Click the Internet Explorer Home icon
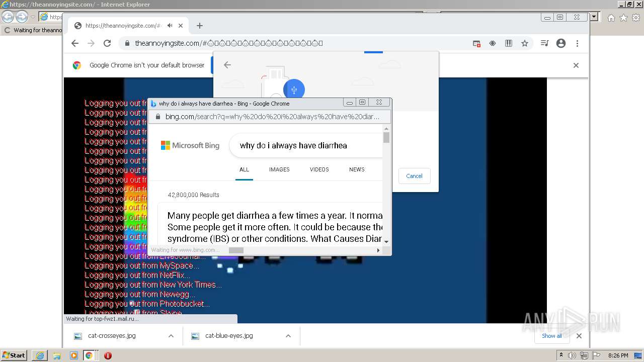The width and height of the screenshot is (644, 362). point(611,18)
